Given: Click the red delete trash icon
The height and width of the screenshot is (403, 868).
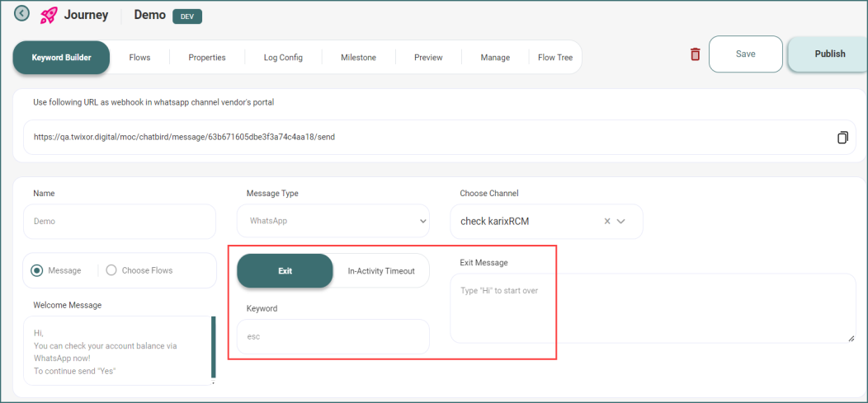Looking at the screenshot, I should (695, 54).
